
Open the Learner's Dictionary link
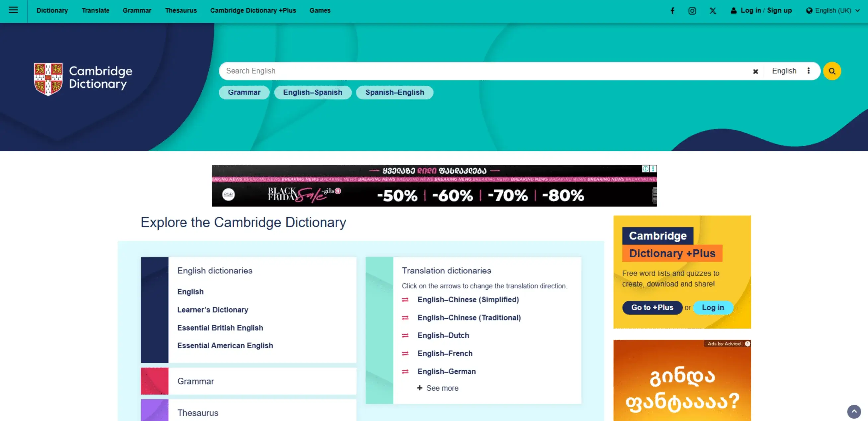pyautogui.click(x=213, y=310)
